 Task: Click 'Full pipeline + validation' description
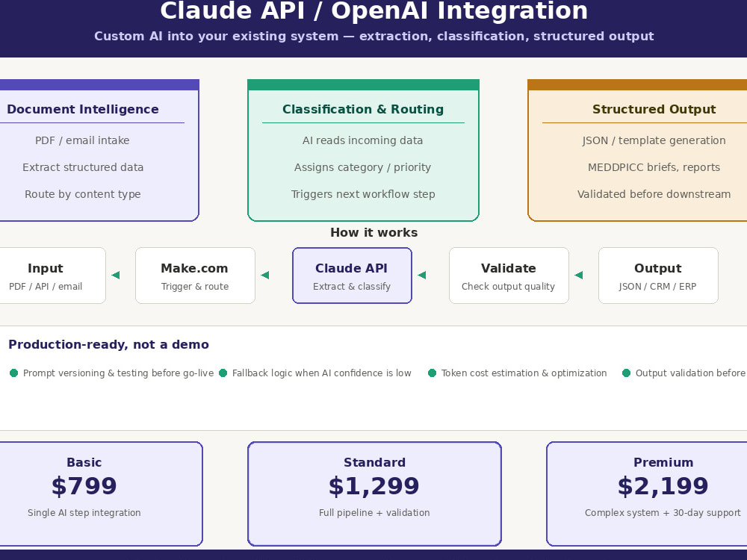tap(374, 513)
